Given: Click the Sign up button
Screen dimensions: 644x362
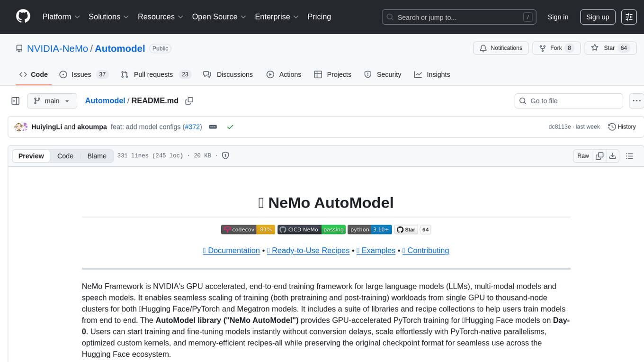Looking at the screenshot, I should pyautogui.click(x=598, y=17).
